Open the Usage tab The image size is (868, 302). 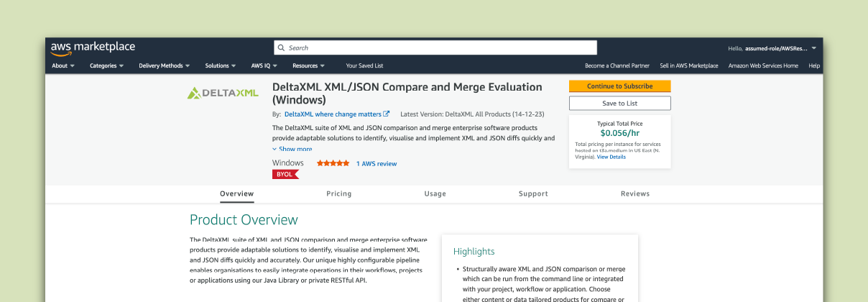coord(435,193)
